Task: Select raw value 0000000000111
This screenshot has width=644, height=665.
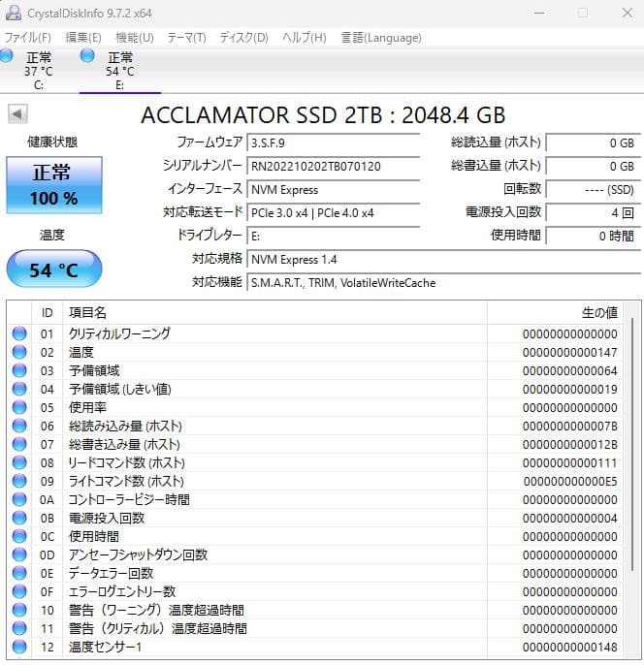Action: tap(569, 463)
